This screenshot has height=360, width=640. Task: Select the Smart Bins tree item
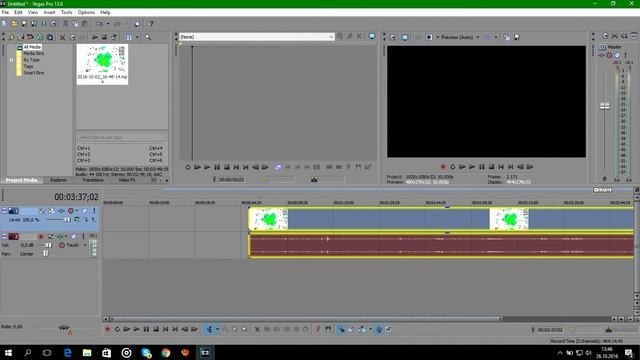(33, 73)
